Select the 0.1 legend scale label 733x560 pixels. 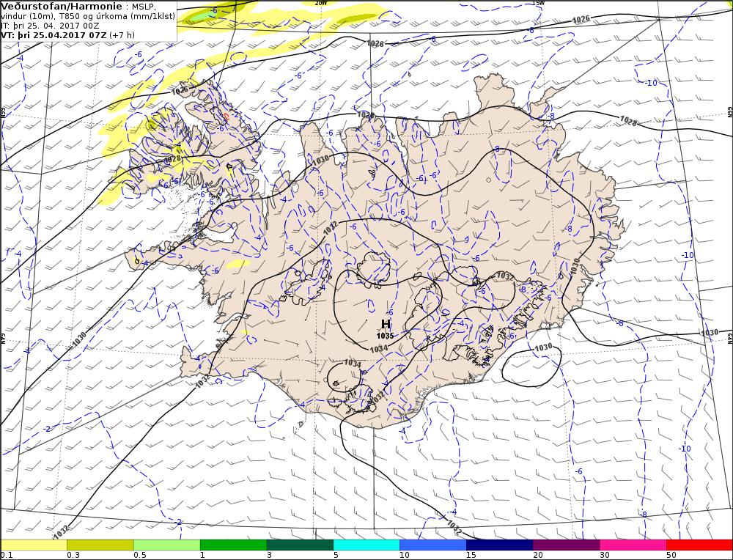[x=6, y=556]
